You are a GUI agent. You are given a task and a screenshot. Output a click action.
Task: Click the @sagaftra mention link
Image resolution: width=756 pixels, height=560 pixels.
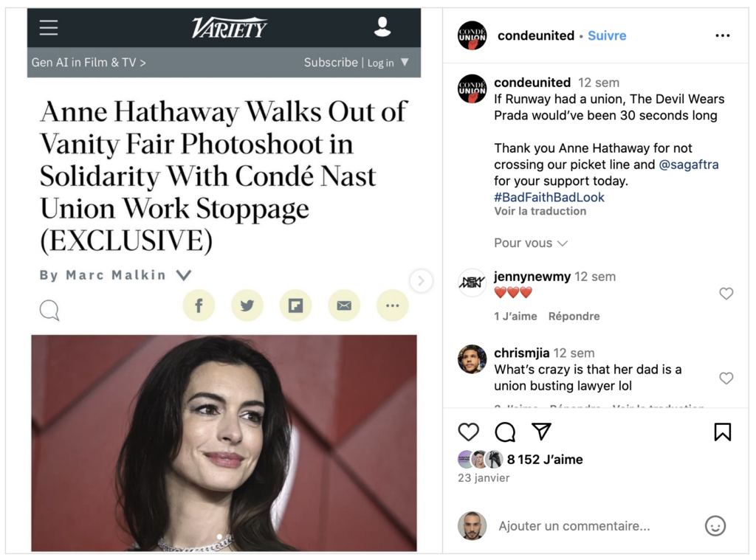click(x=689, y=165)
